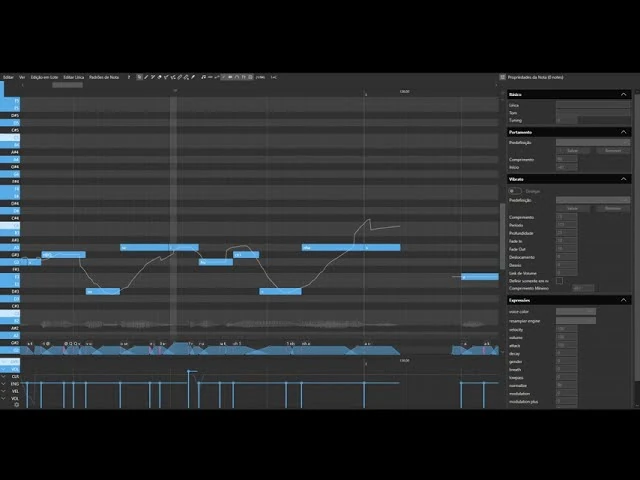
Task: Click Remover in Portamento section
Action: click(613, 151)
